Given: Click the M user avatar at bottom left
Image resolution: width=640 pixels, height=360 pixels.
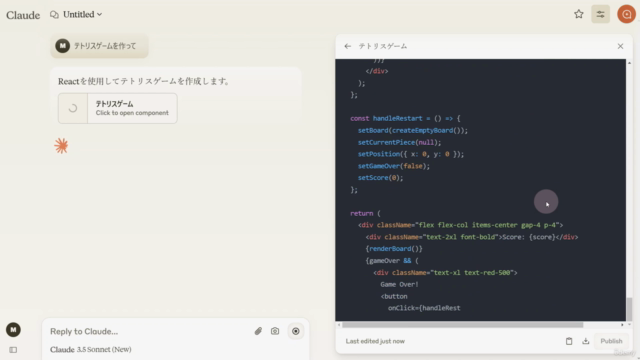Looking at the screenshot, I should 13,329.
